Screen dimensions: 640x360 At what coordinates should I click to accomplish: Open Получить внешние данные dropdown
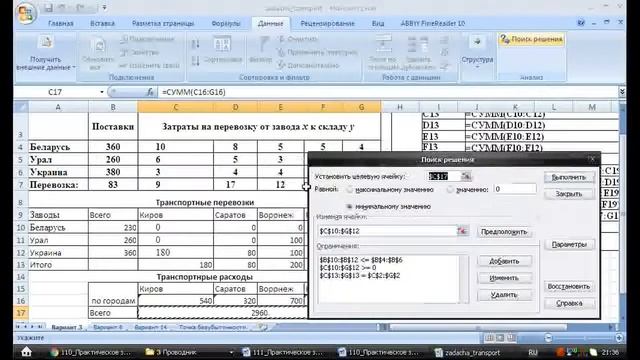[x=45, y=54]
